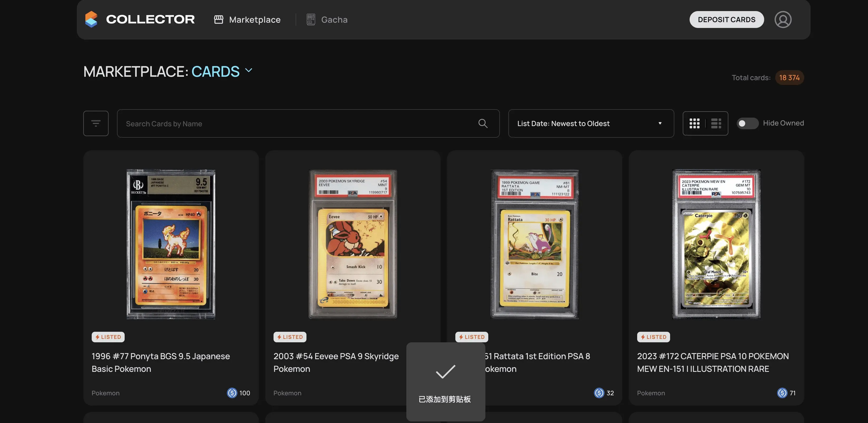Click the Caterpie price value 71

(x=793, y=393)
